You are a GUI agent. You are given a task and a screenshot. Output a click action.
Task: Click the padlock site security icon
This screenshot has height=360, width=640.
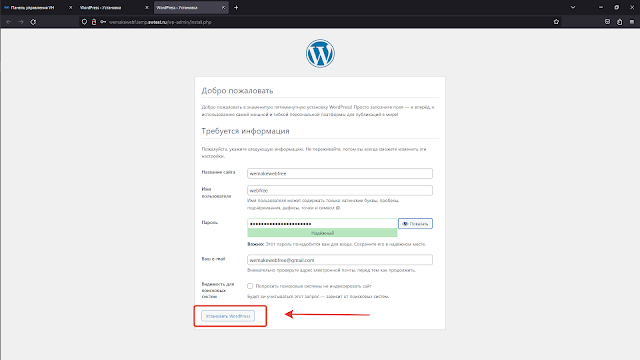pyautogui.click(x=94, y=22)
